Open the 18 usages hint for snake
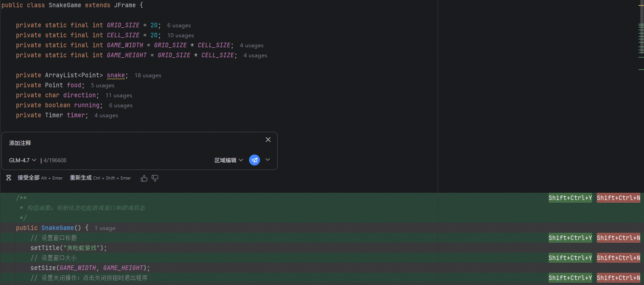644x285 pixels. tap(148, 75)
